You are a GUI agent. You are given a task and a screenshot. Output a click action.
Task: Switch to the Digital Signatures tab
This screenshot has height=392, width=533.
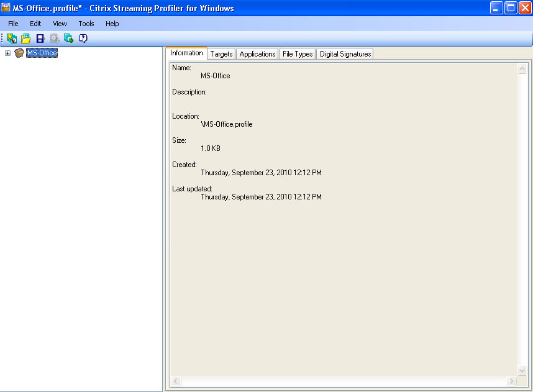pyautogui.click(x=345, y=54)
